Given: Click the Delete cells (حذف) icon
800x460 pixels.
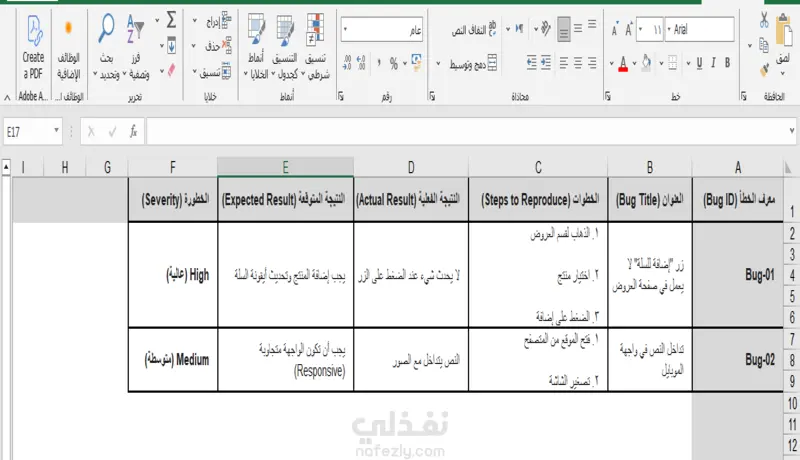Looking at the screenshot, I should coord(227,45).
